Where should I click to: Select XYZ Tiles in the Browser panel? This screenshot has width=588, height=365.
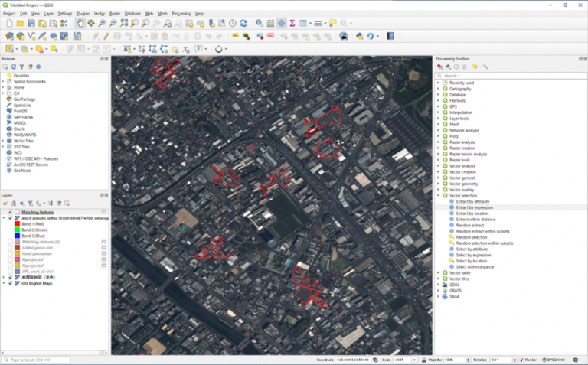point(21,147)
